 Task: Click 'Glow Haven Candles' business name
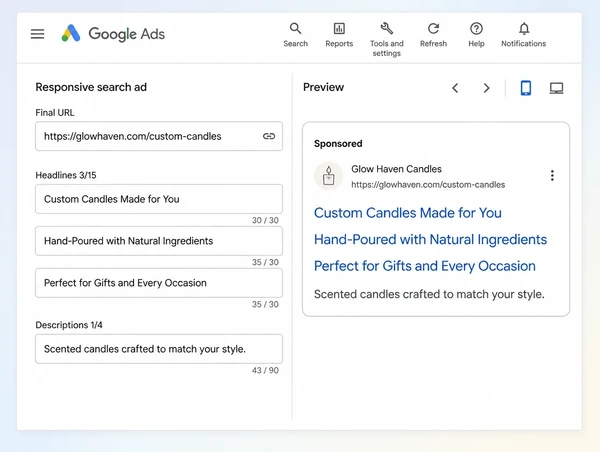(396, 169)
